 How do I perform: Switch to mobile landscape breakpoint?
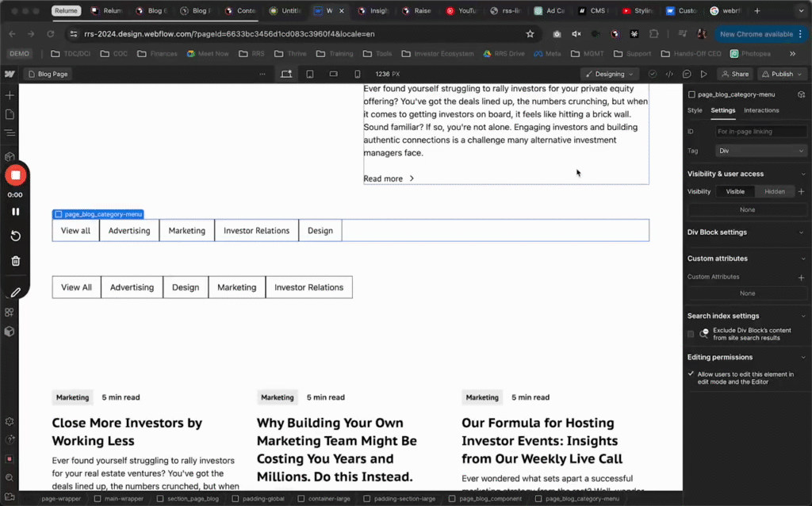334,74
